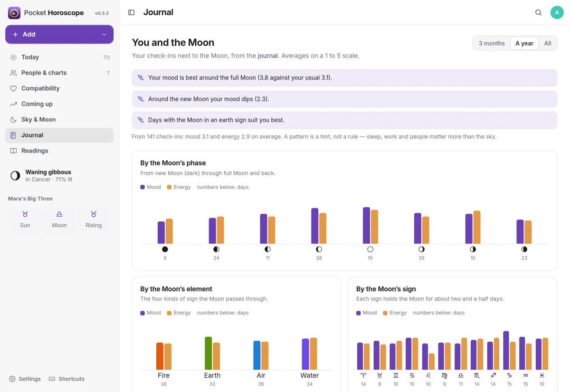Screen dimensions: 570x392
Task: Click the sparkle icon beside the new Moon insight
Action: [141, 99]
